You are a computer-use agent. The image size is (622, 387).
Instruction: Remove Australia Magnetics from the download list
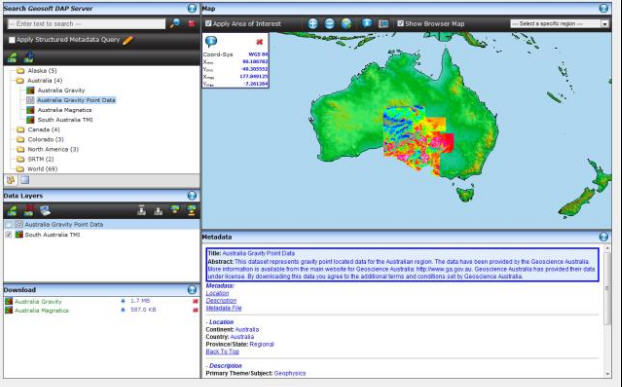coord(195,310)
